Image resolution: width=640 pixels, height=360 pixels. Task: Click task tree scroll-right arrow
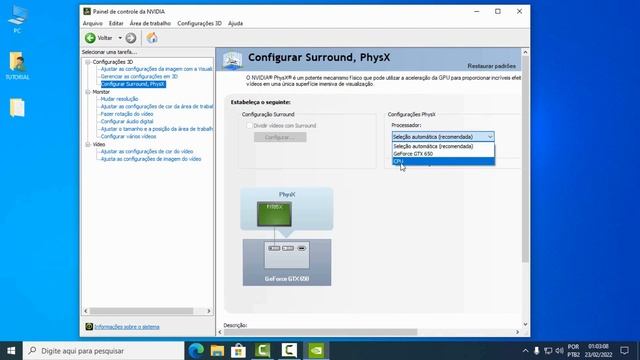point(209,311)
